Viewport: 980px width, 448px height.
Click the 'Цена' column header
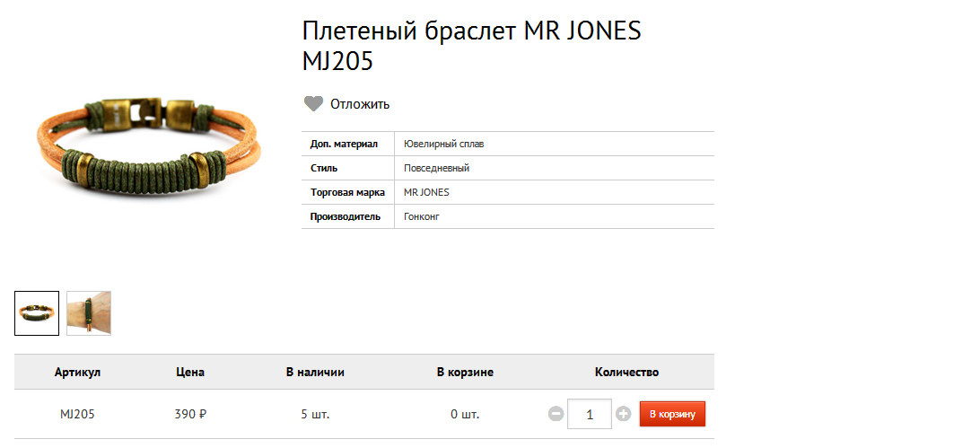[x=190, y=373]
